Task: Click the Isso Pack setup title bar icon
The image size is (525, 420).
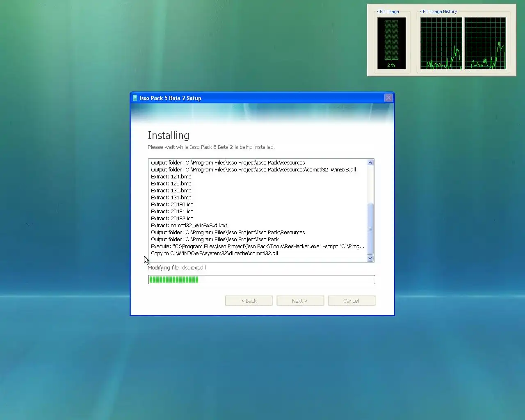Action: 135,98
